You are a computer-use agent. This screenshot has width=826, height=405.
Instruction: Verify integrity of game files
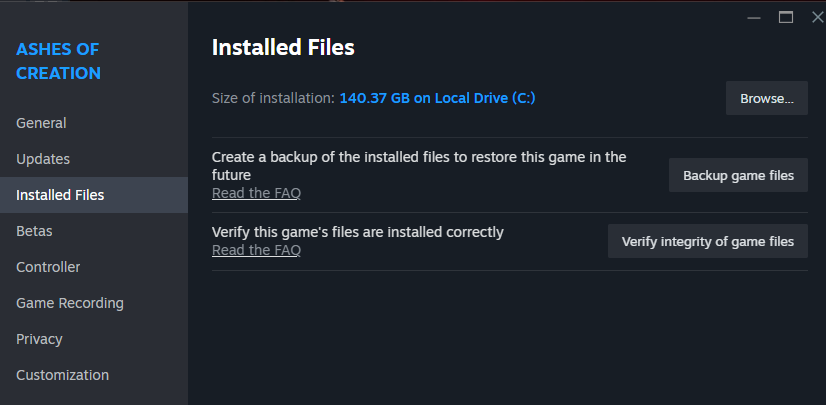(707, 241)
